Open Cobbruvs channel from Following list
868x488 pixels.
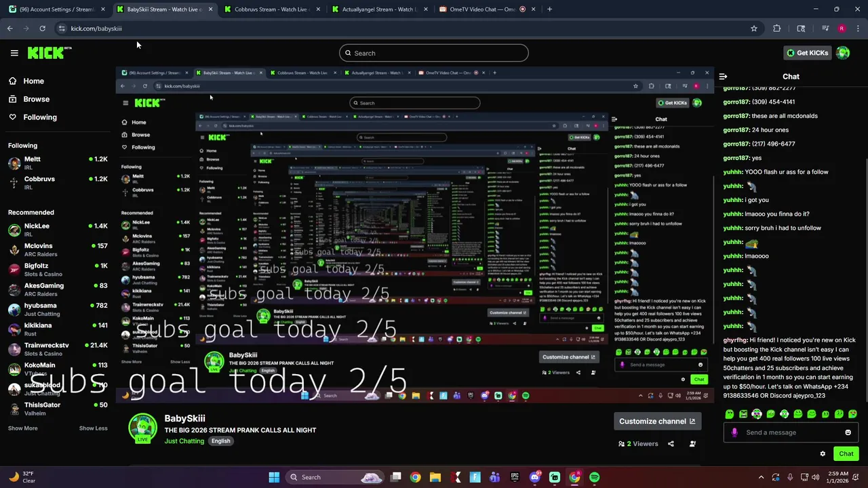(58, 182)
